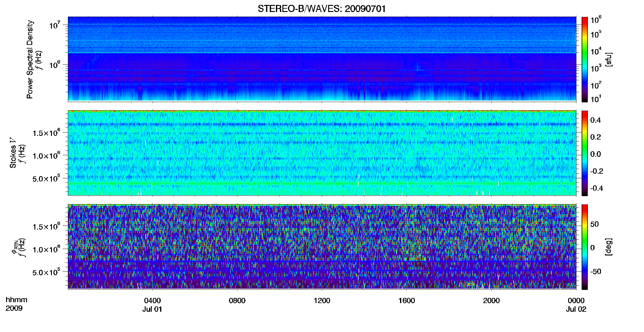Click the 10^6 frequency tick in top panel
The height and width of the screenshot is (332, 644).
pos(54,65)
